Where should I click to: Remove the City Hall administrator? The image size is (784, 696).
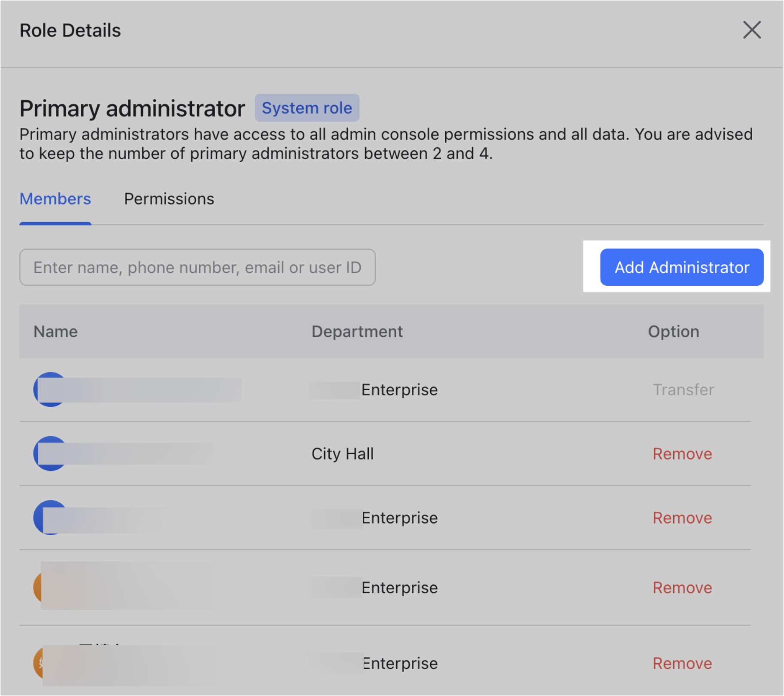click(x=682, y=453)
